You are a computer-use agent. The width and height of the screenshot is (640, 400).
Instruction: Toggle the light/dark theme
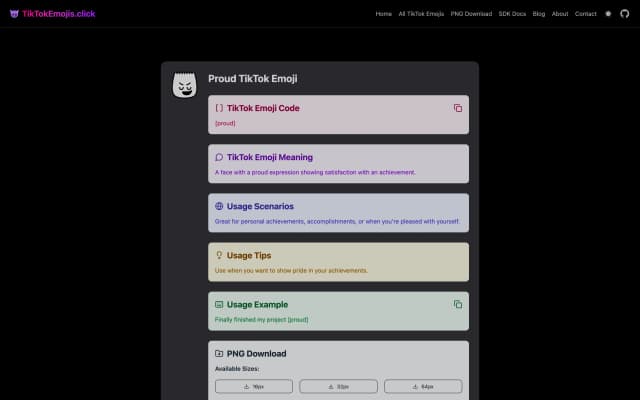tap(608, 14)
